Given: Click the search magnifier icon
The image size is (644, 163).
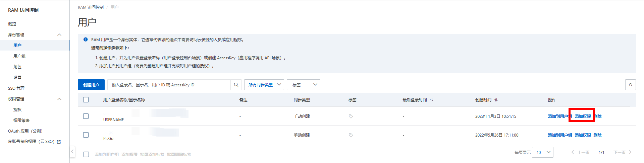Looking at the screenshot, I should pyautogui.click(x=236, y=85).
